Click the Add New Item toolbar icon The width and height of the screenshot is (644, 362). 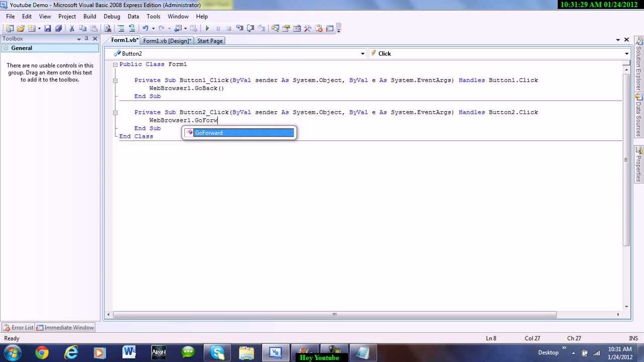32,29
